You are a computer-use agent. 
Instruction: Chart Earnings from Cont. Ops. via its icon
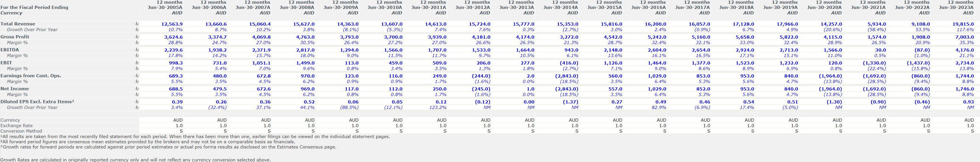pyautogui.click(x=137, y=76)
